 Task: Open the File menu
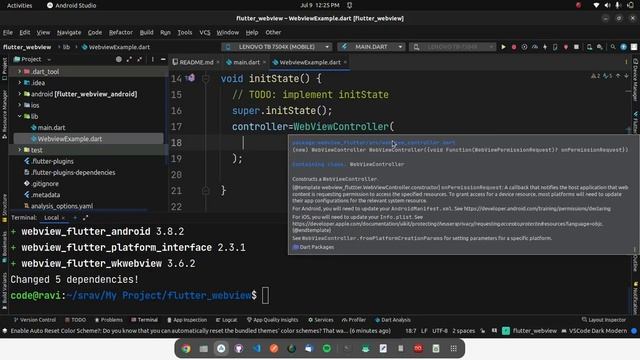click(8, 32)
